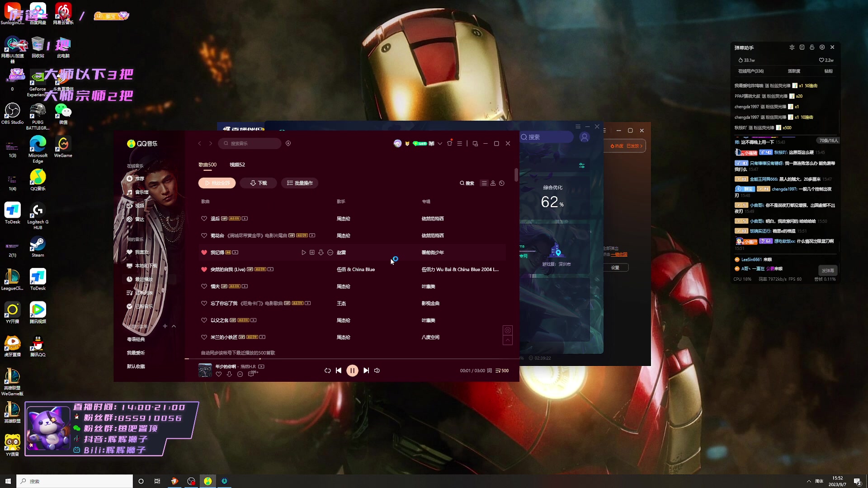Open the volume control speaker
Viewport: 868px width, 488px height.
pyautogui.click(x=377, y=371)
